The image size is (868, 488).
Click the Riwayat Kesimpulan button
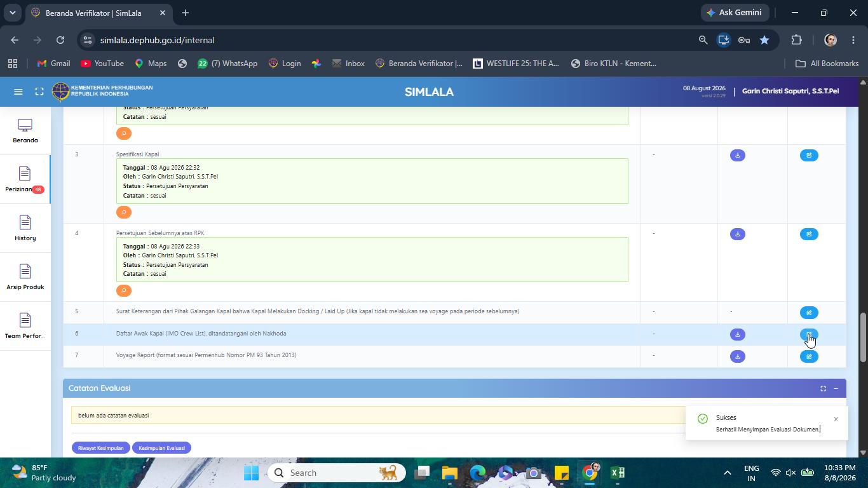100,448
